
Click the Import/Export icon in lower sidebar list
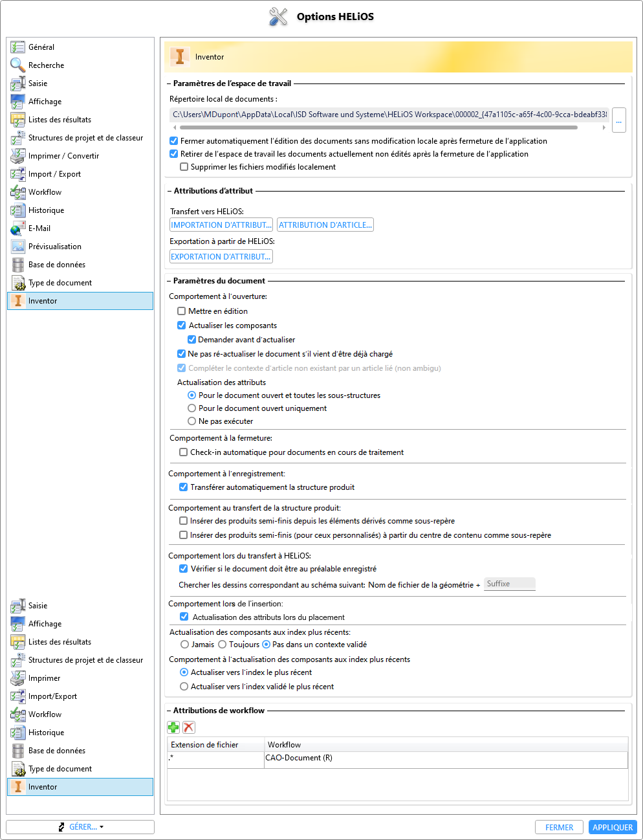(x=17, y=696)
